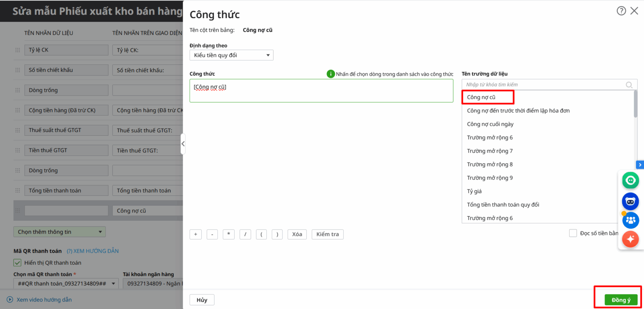Select Tổng tiền thanh toán quy đổi field
The image size is (644, 309).
coord(503,205)
